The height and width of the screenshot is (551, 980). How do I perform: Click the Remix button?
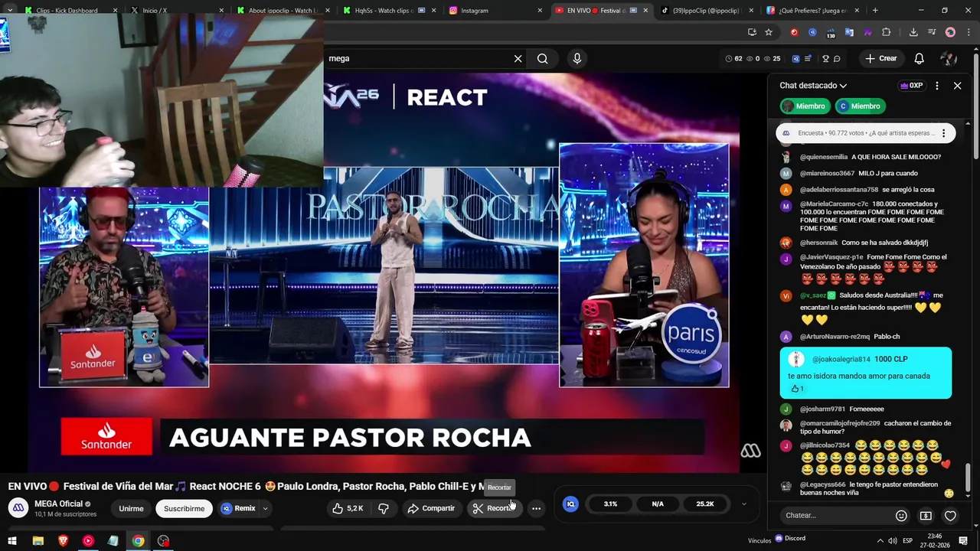click(240, 508)
